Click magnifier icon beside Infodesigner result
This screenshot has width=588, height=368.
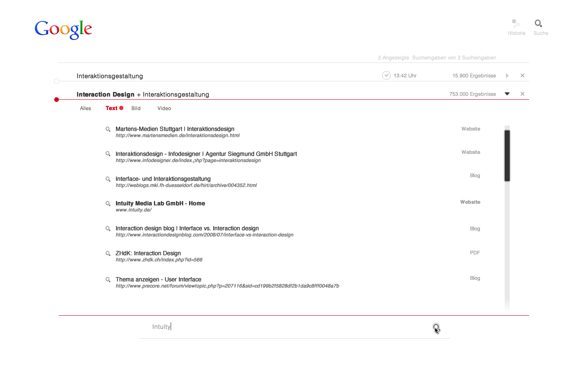click(108, 154)
